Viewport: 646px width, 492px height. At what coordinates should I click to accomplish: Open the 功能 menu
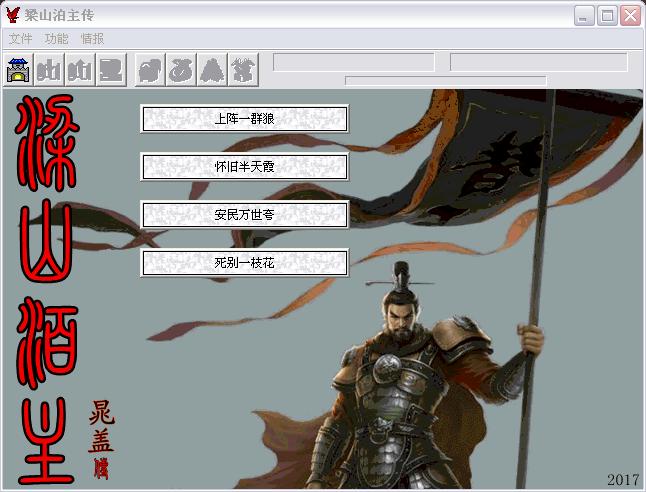coord(57,39)
